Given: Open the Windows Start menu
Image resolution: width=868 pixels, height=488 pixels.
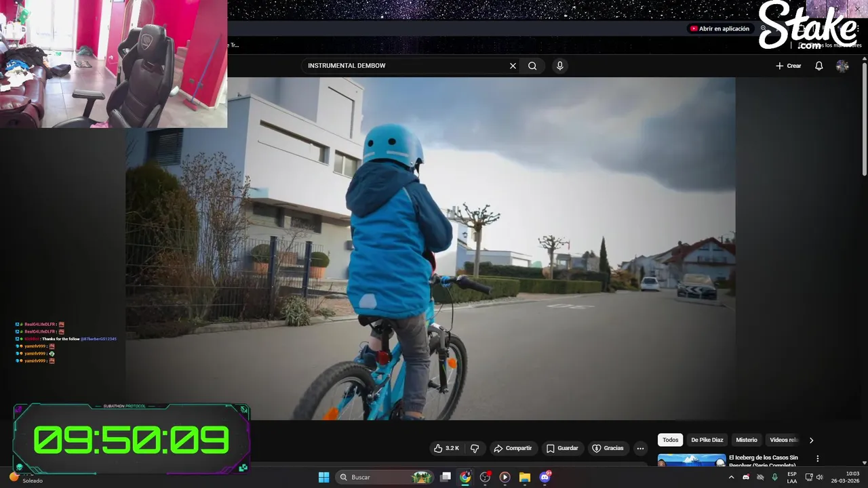Looking at the screenshot, I should tap(323, 477).
